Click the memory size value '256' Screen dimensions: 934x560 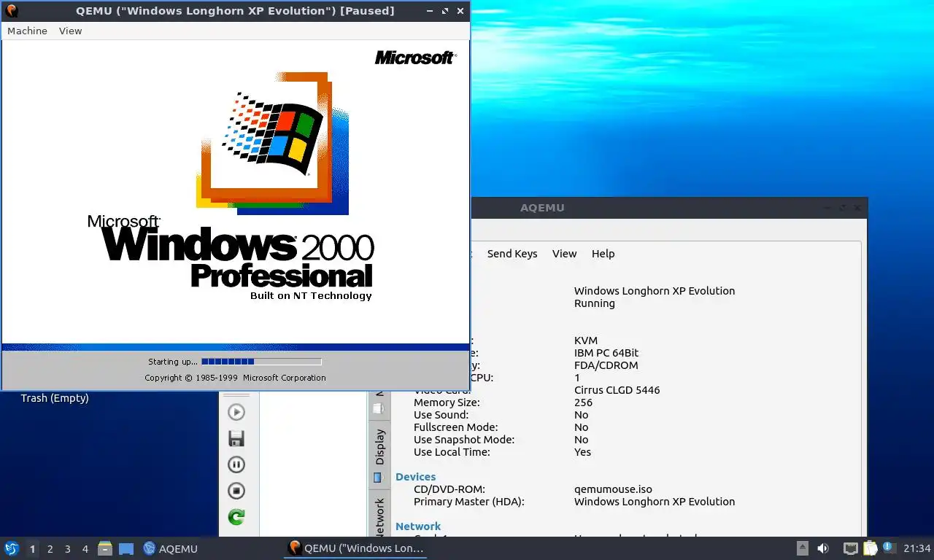pos(583,402)
